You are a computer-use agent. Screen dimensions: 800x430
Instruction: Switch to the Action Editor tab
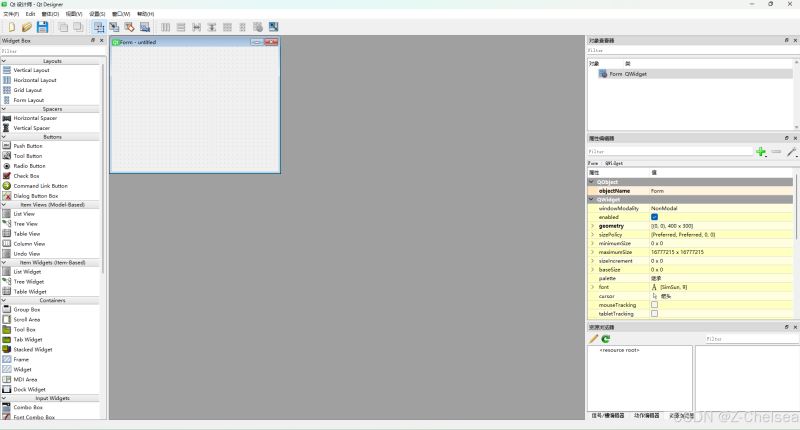tap(646, 416)
